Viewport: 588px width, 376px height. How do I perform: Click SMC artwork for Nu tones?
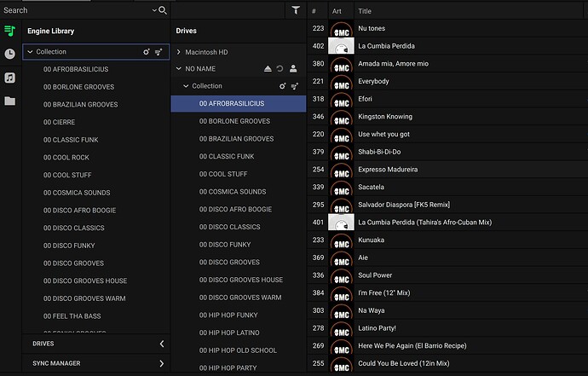click(341, 28)
